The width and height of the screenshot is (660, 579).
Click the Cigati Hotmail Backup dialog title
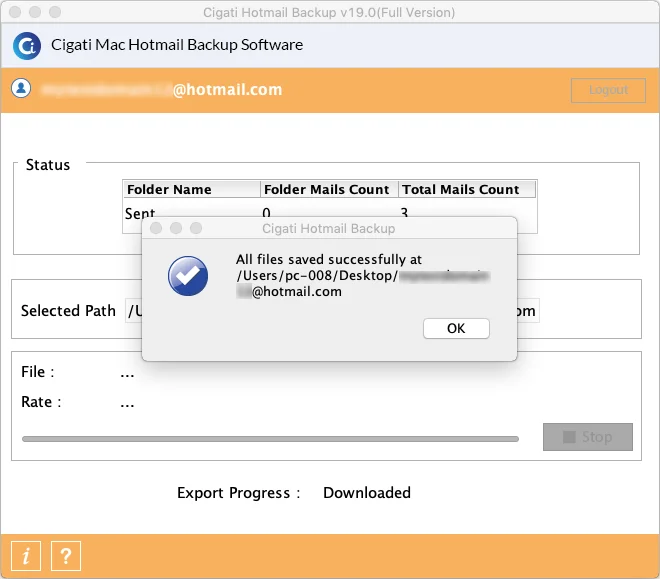coord(329,228)
